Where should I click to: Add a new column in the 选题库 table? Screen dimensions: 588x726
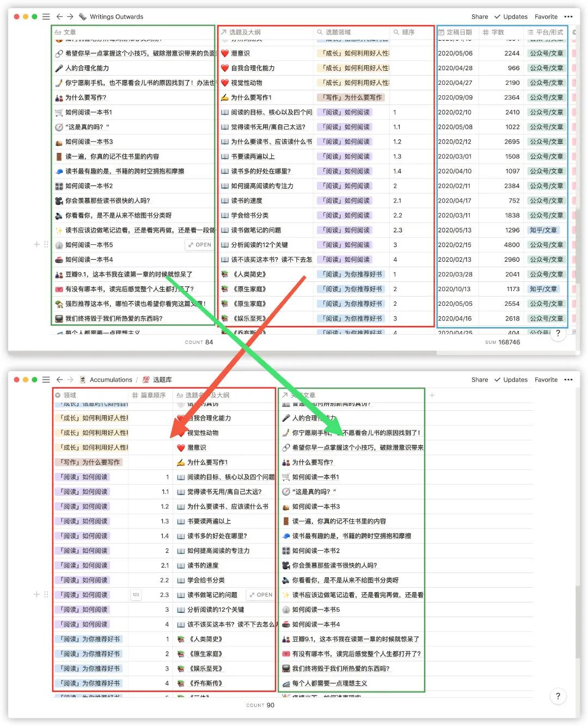(x=432, y=395)
